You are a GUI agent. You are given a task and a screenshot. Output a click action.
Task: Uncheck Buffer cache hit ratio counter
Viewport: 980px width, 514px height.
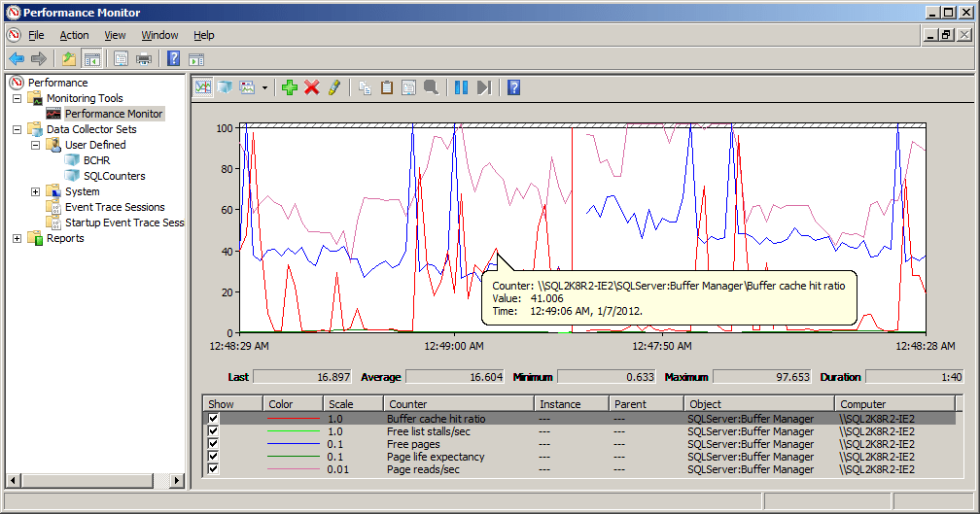coord(213,419)
